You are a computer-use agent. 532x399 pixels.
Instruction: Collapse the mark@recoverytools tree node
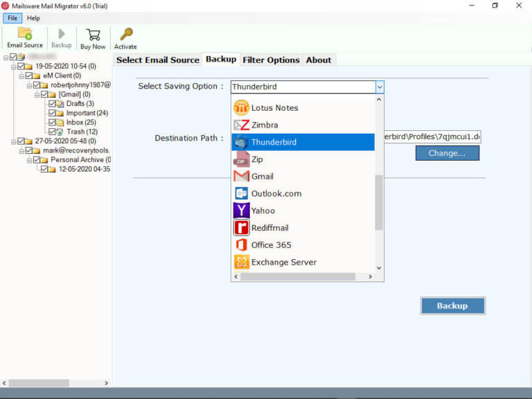point(21,151)
